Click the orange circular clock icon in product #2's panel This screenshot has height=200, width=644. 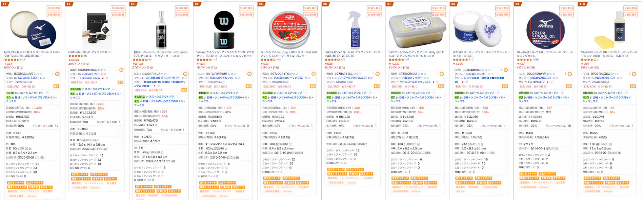click(x=121, y=70)
